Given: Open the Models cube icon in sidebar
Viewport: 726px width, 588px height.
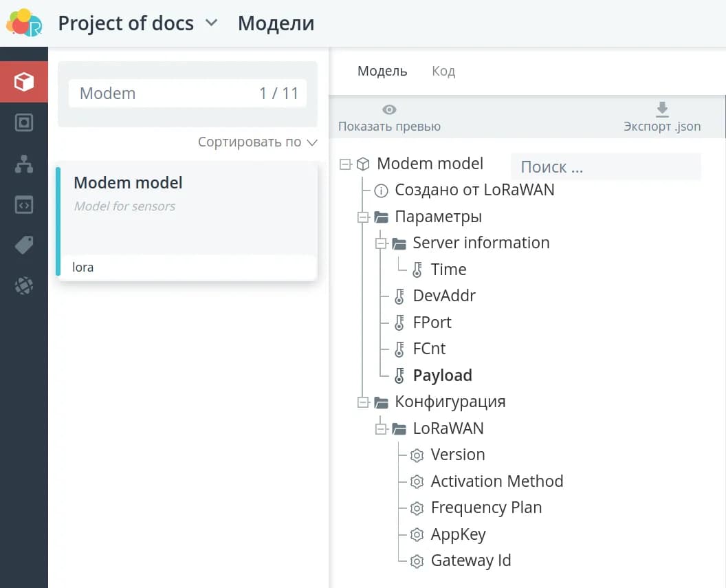Looking at the screenshot, I should (x=24, y=82).
